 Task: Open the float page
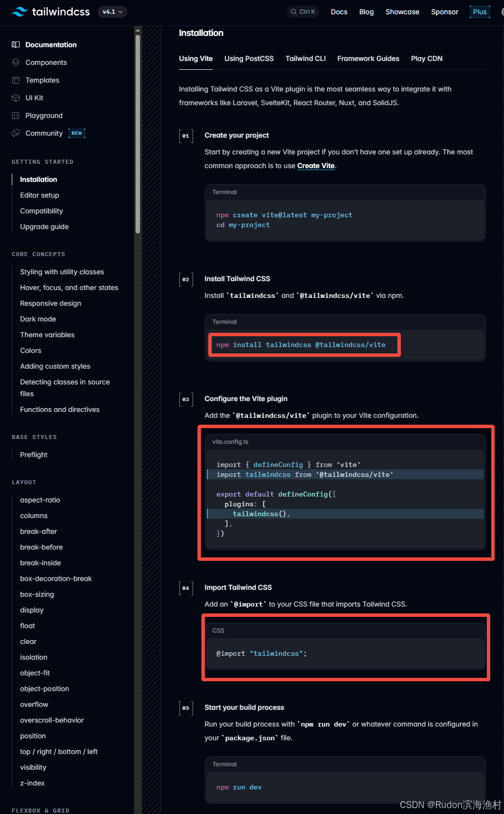28,626
